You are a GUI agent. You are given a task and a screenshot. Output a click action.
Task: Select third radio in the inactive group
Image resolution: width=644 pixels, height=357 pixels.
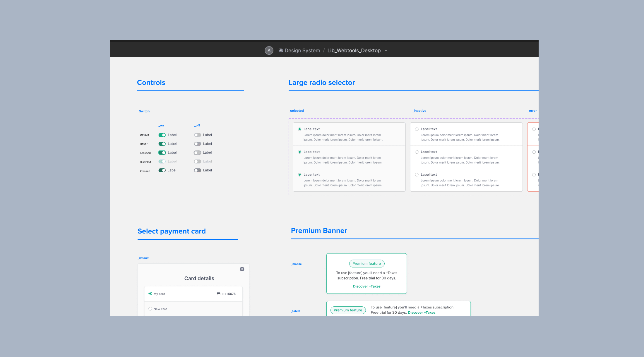coord(417,175)
